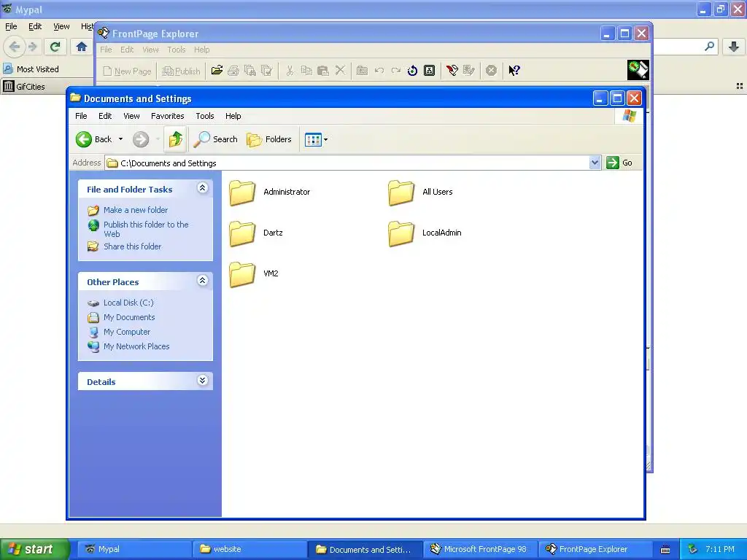
Task: Open the Views dropdown button
Action: 317,140
